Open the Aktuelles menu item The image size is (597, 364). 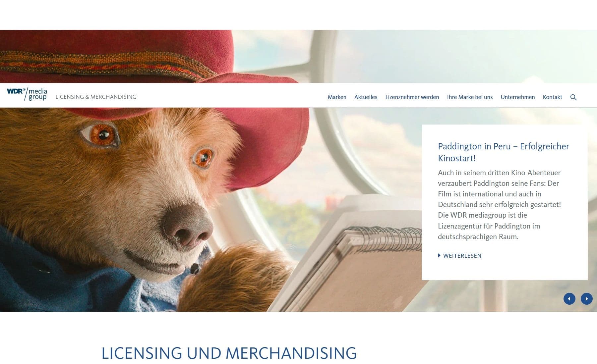(366, 97)
